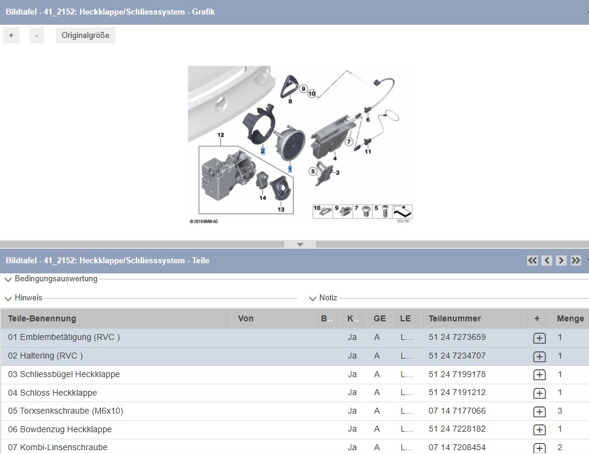Click the Menge column header
589x454 pixels.
pyautogui.click(x=570, y=319)
